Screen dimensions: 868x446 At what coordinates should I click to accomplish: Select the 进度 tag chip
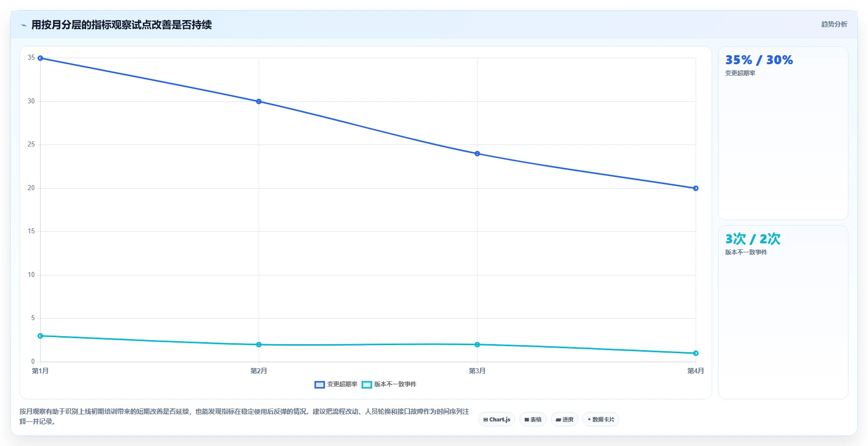click(x=564, y=419)
